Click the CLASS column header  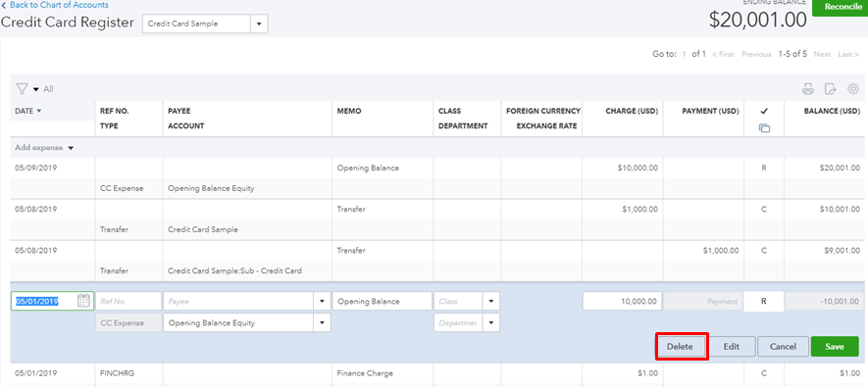449,111
